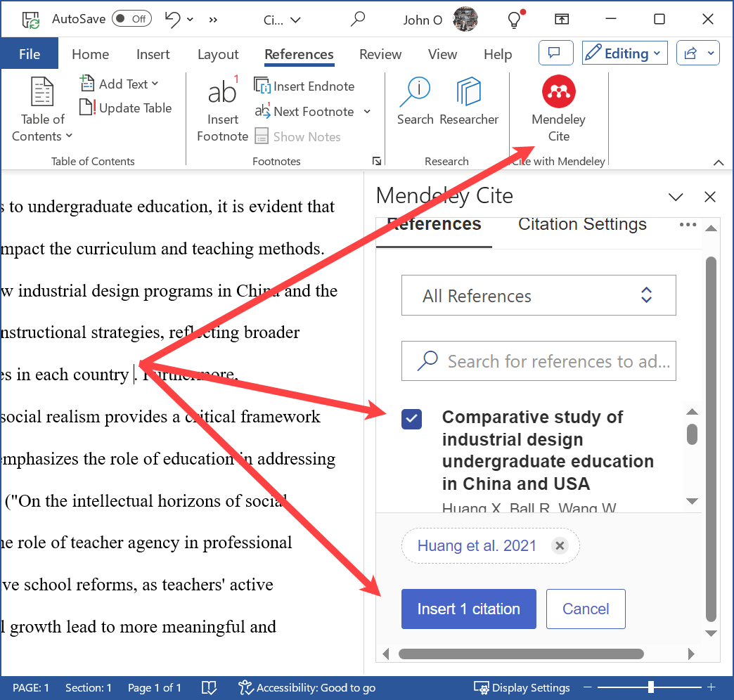
Task: Open the All References dropdown
Action: pos(539,295)
